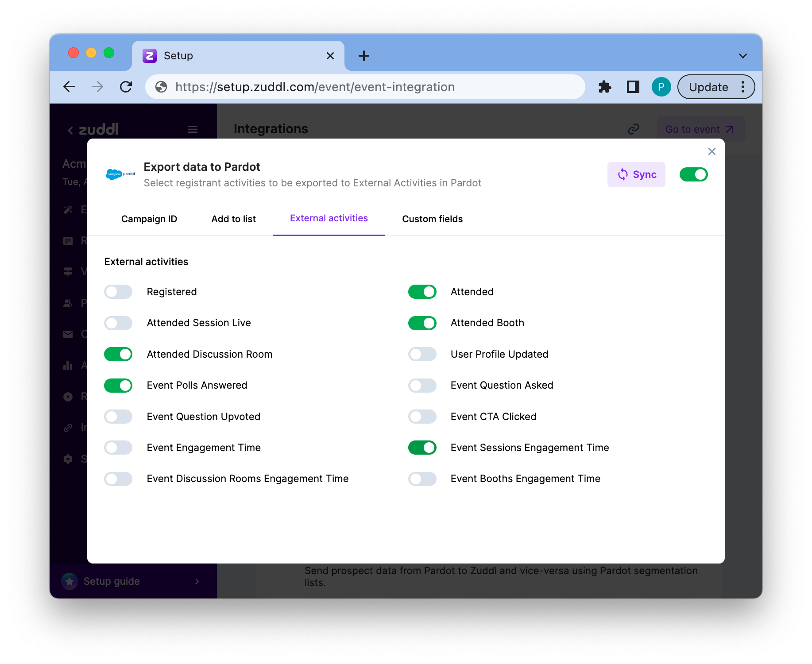This screenshot has width=812, height=664.
Task: Click the Pardot export description subtitle
Action: 313,183
